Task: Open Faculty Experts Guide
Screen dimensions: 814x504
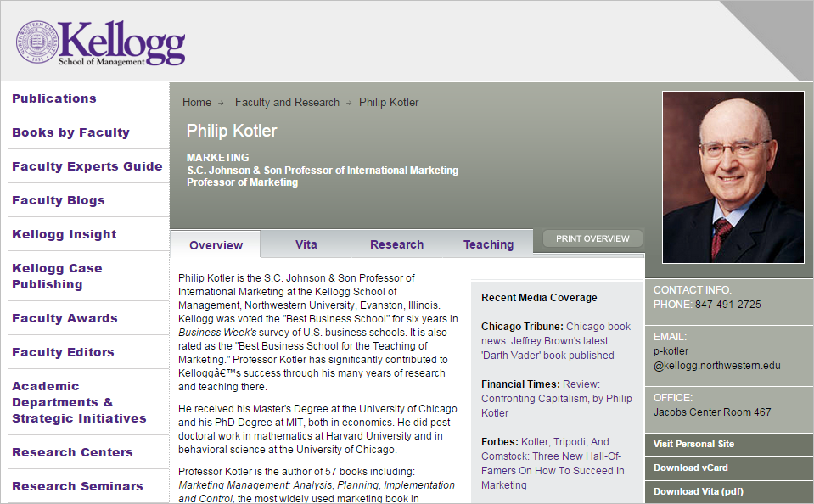Action: point(87,166)
